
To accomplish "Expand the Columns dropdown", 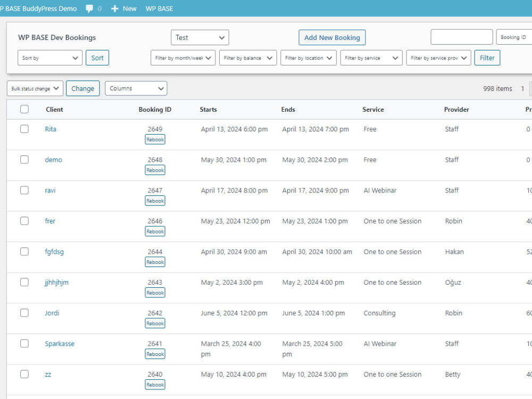I will point(136,88).
